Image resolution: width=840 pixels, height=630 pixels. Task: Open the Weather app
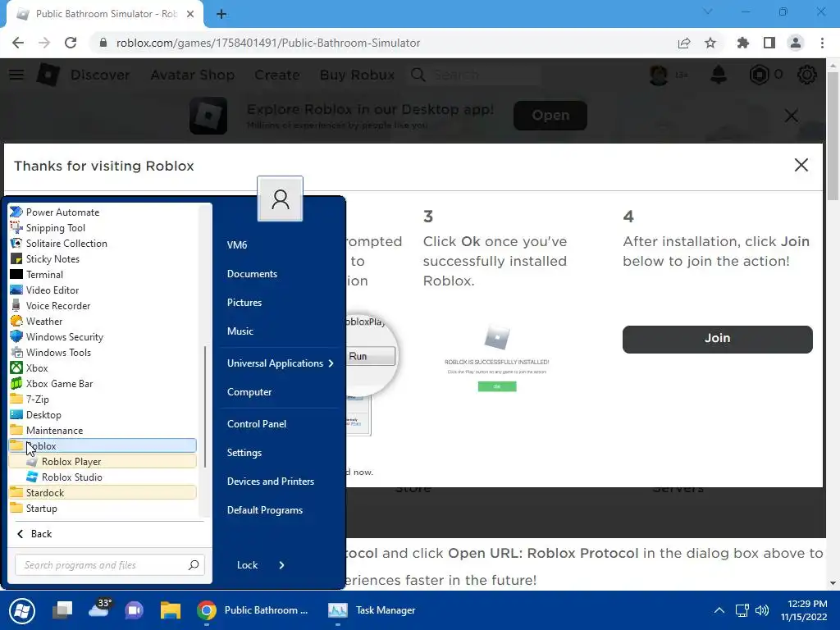click(x=103, y=321)
